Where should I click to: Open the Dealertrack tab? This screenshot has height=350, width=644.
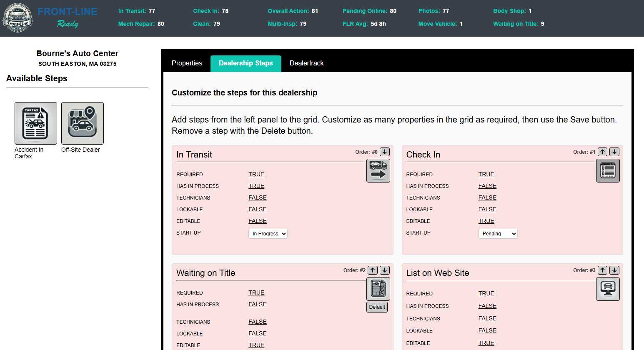(x=306, y=63)
